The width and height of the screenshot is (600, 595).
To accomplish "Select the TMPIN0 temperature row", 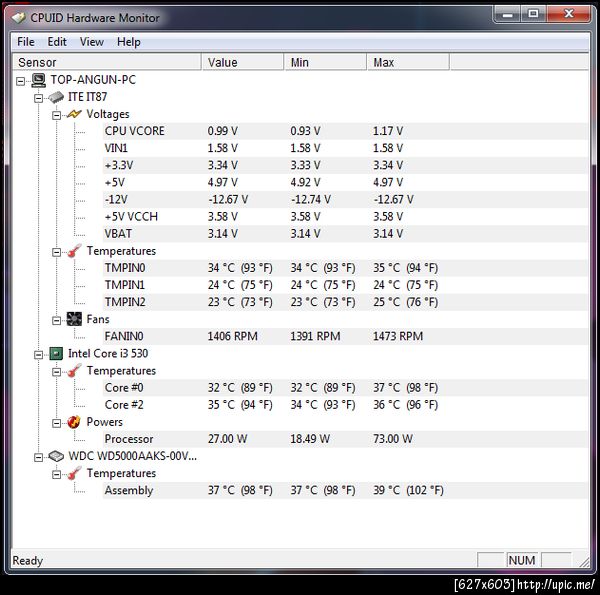I will tap(346, 268).
